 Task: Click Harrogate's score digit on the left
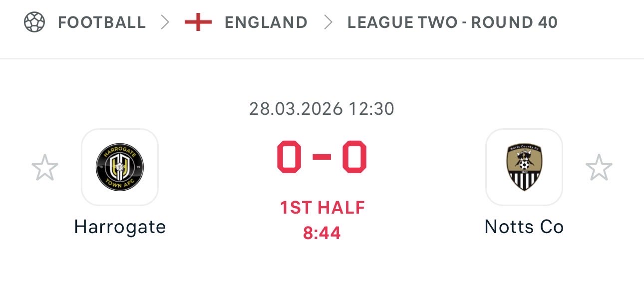pos(290,157)
